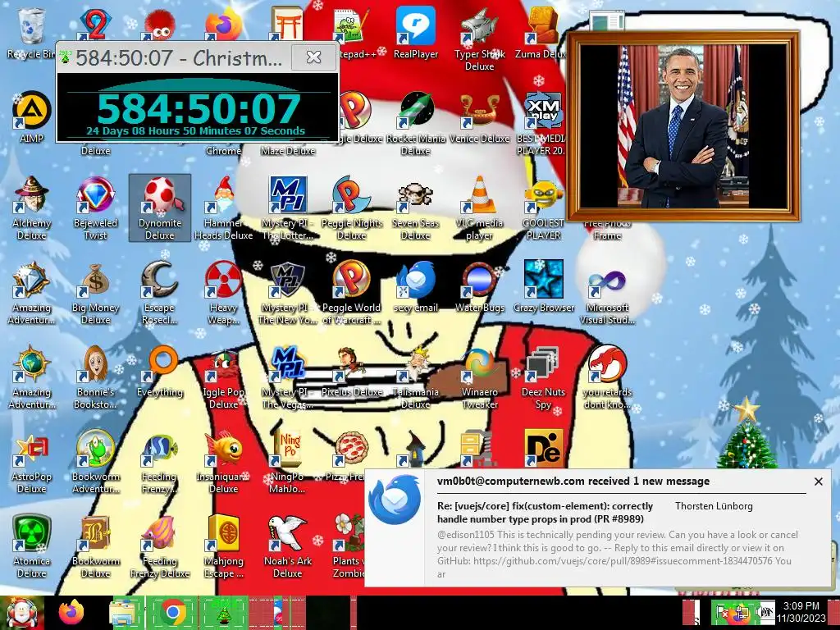840x630 pixels.
Task: Close the Christmas countdown window
Action: pyautogui.click(x=313, y=57)
